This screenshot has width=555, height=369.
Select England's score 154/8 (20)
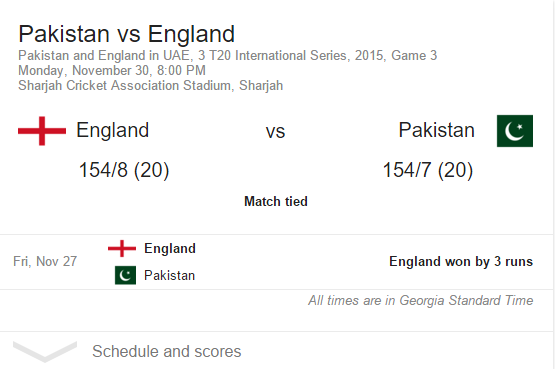(x=124, y=170)
